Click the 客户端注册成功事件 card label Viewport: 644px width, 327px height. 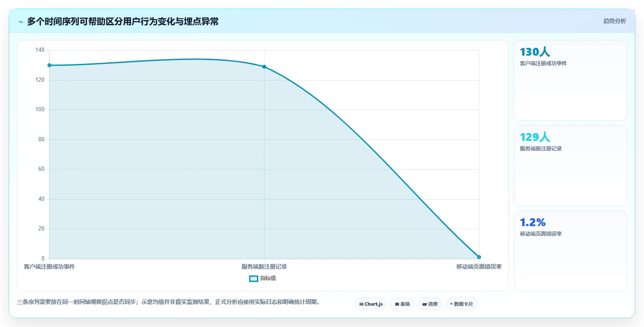pos(543,63)
